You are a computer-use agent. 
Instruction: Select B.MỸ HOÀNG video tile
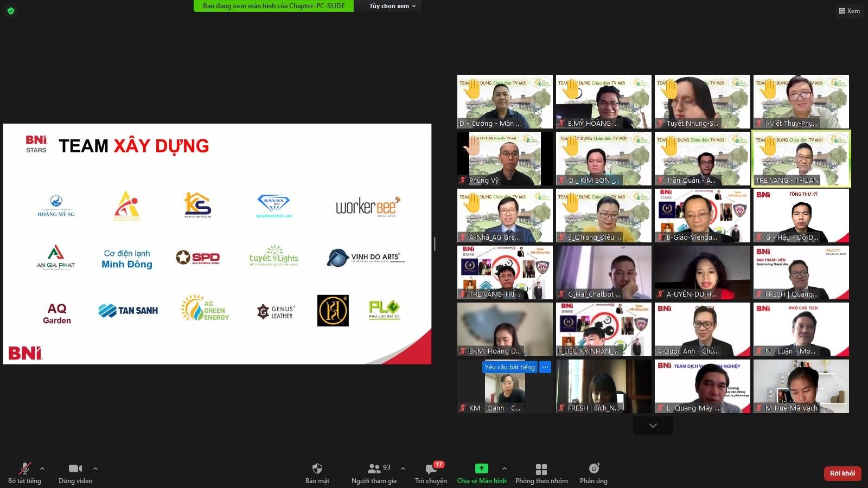click(604, 101)
